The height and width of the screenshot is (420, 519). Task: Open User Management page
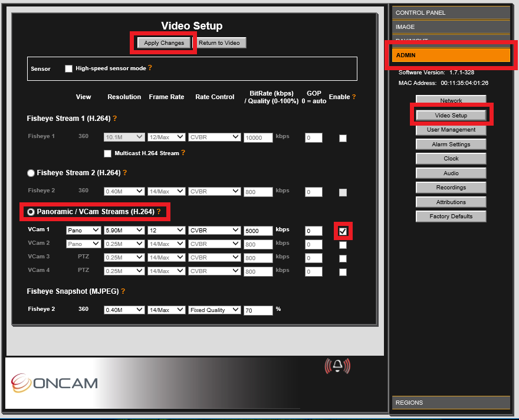(x=451, y=130)
